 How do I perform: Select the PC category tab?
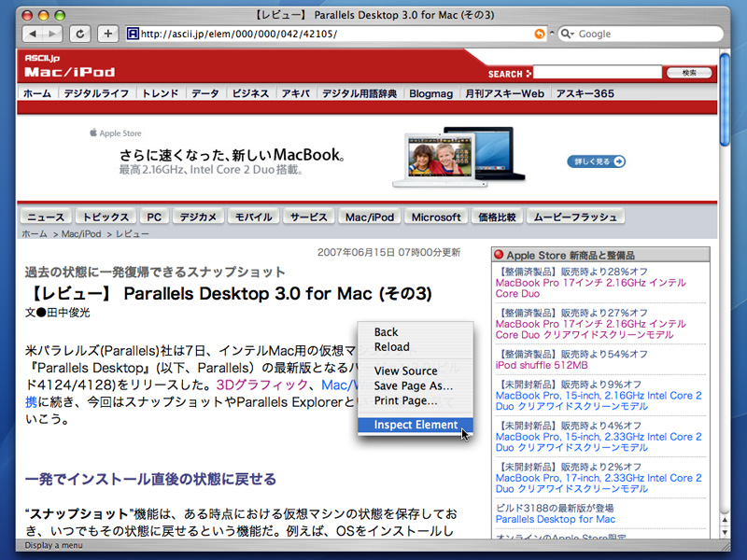pyautogui.click(x=154, y=217)
